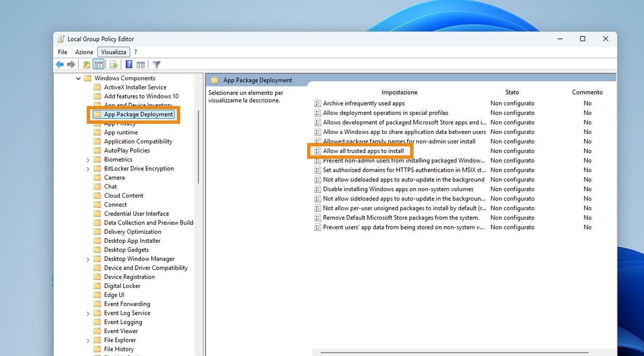Collapse the Windows Components tree node
The height and width of the screenshot is (356, 644).
point(79,78)
